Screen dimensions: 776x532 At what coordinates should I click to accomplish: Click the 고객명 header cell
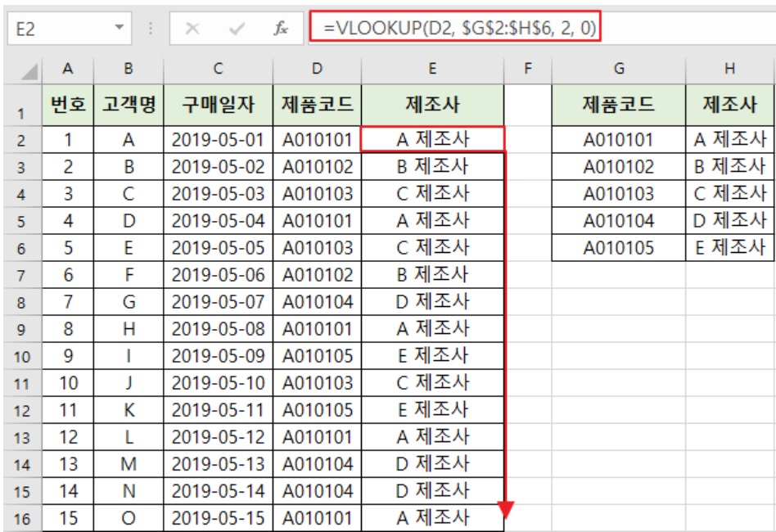pos(129,105)
